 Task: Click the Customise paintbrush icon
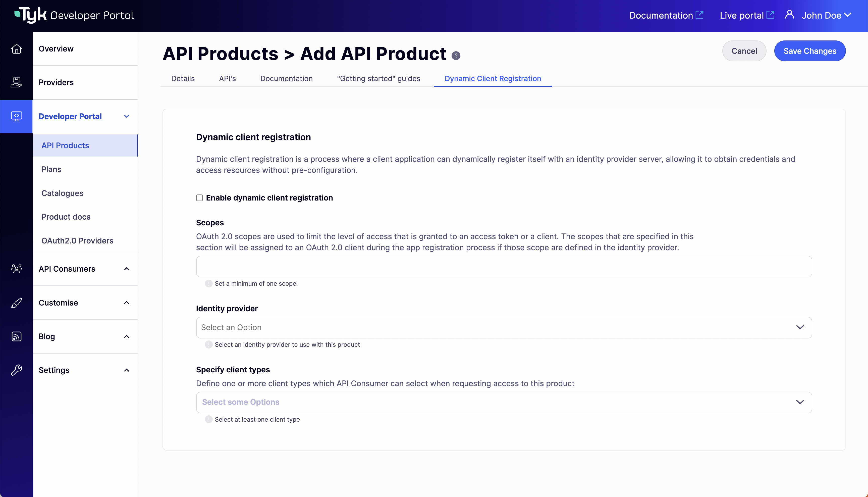16,303
